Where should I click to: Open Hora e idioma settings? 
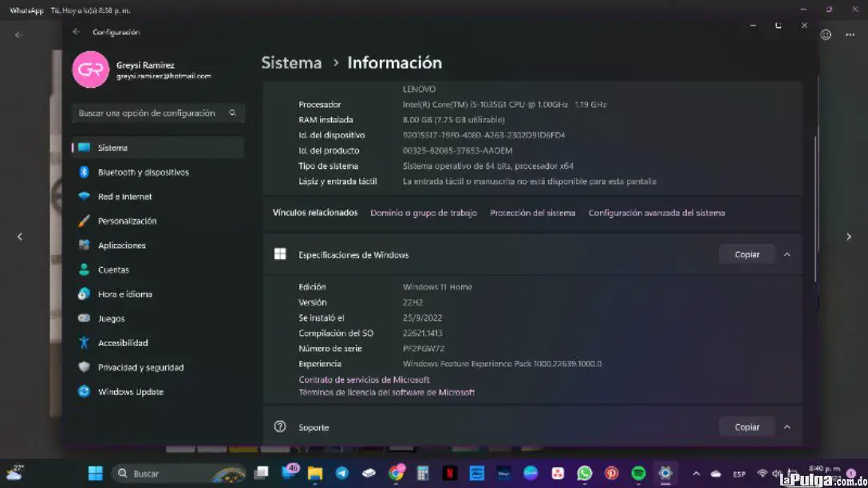158,293
